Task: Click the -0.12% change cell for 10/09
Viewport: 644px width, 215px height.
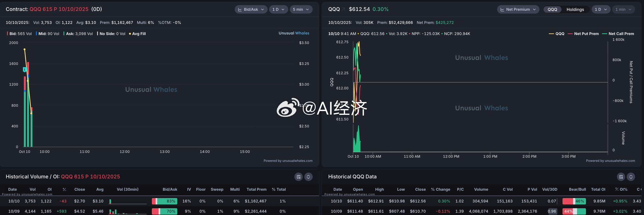Action: [443, 211]
